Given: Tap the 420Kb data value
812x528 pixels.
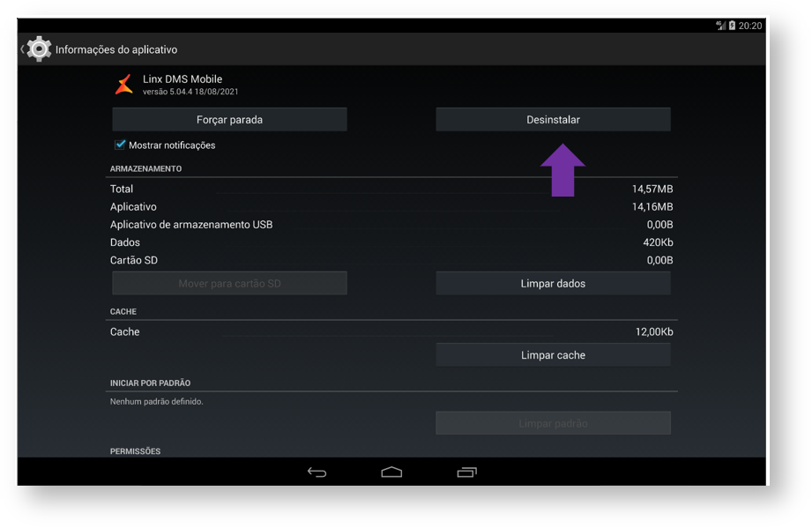Looking at the screenshot, I should click(659, 242).
